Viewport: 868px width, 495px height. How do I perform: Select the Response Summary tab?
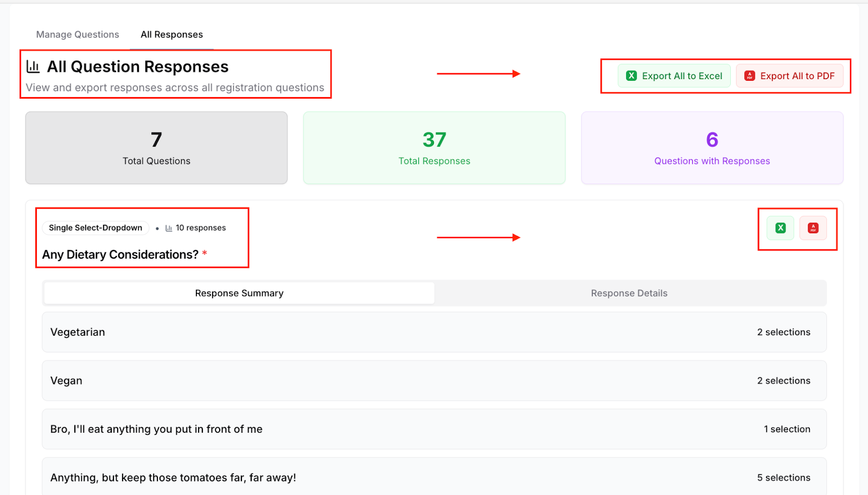[239, 293]
